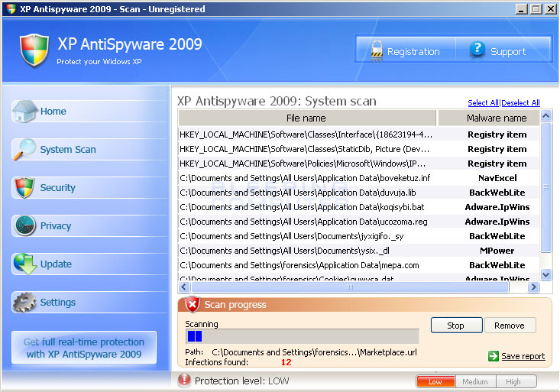This screenshot has width=560, height=392.
Task: Select the StaticDib, Picture registry row
Action: coord(358,149)
